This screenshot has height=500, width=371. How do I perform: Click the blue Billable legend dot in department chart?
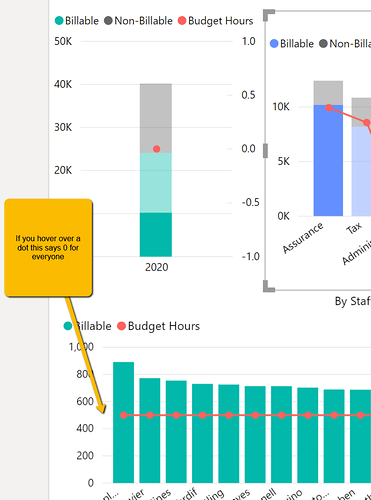(274, 44)
